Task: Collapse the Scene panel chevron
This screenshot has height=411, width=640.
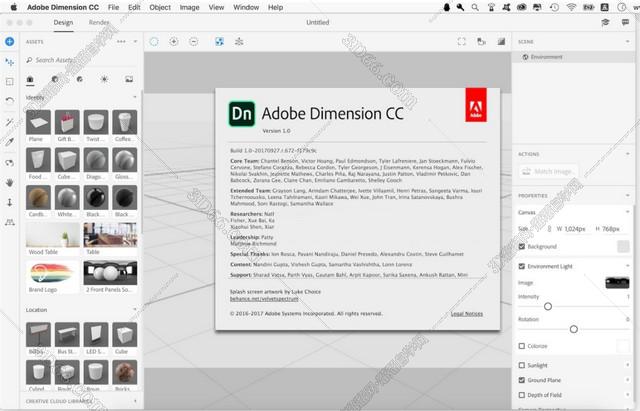Action: click(627, 42)
